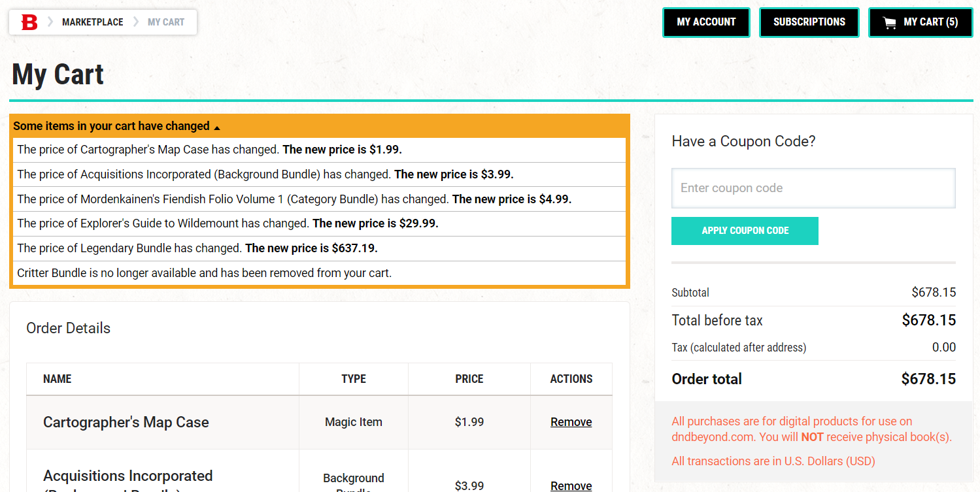980x492 pixels.
Task: Click Explorer's Guide to Wildemount price notice
Action: pos(319,223)
